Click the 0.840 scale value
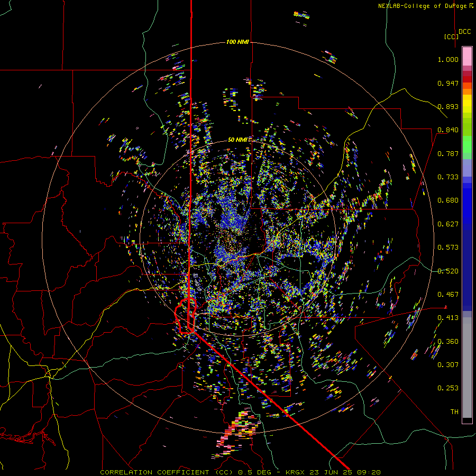476x476 pixels. click(x=448, y=130)
